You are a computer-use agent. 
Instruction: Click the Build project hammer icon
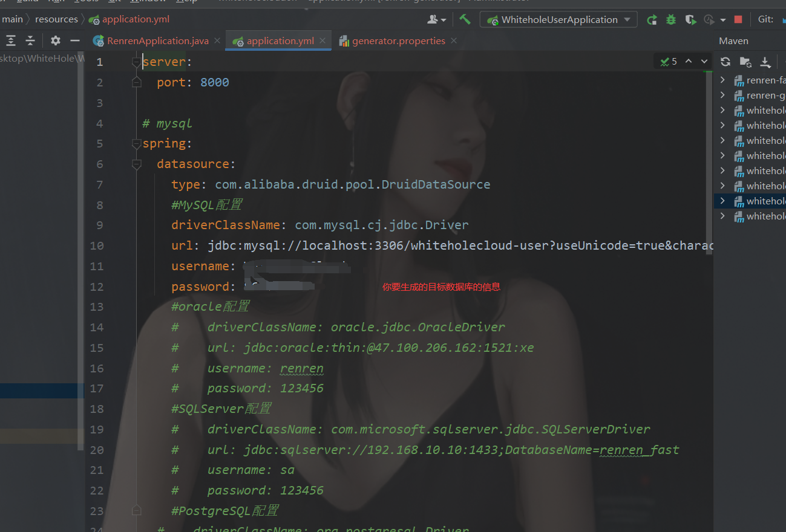point(465,19)
